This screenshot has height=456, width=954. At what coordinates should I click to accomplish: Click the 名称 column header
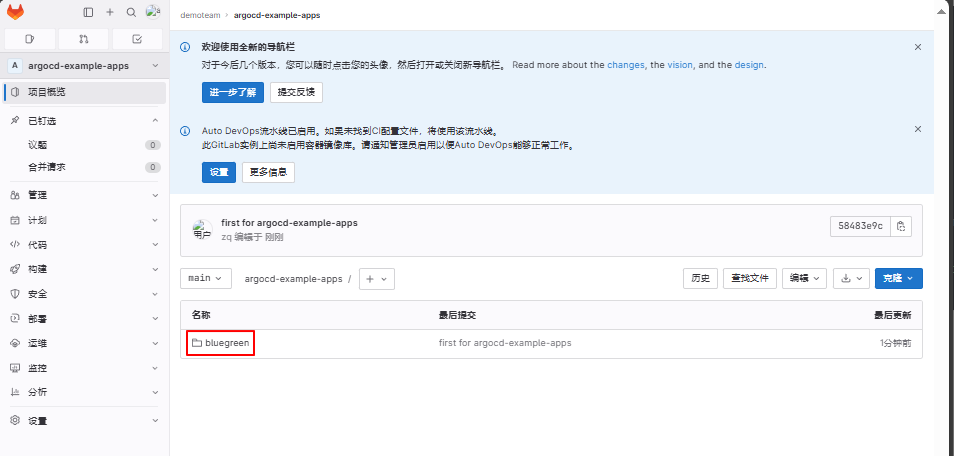(201, 315)
